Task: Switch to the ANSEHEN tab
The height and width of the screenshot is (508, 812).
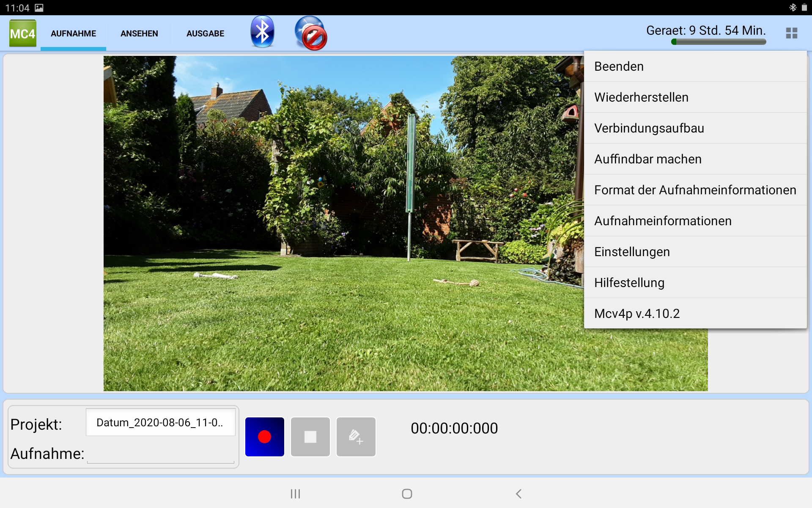Action: point(139,33)
